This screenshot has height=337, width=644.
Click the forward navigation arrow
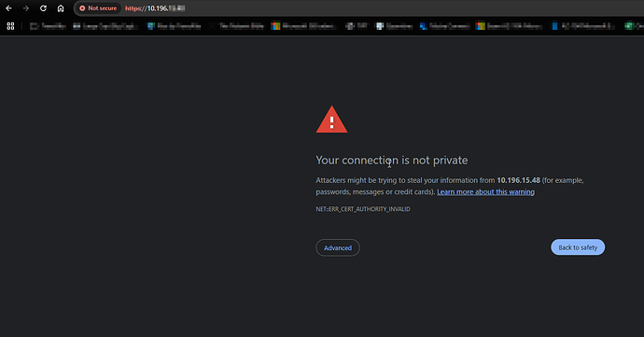point(26,8)
